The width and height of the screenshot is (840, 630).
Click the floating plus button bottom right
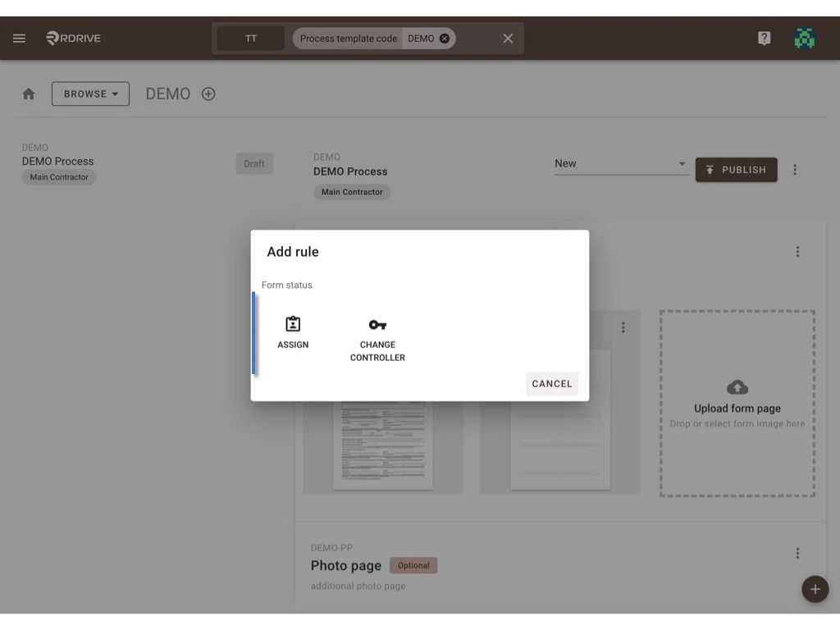815,589
